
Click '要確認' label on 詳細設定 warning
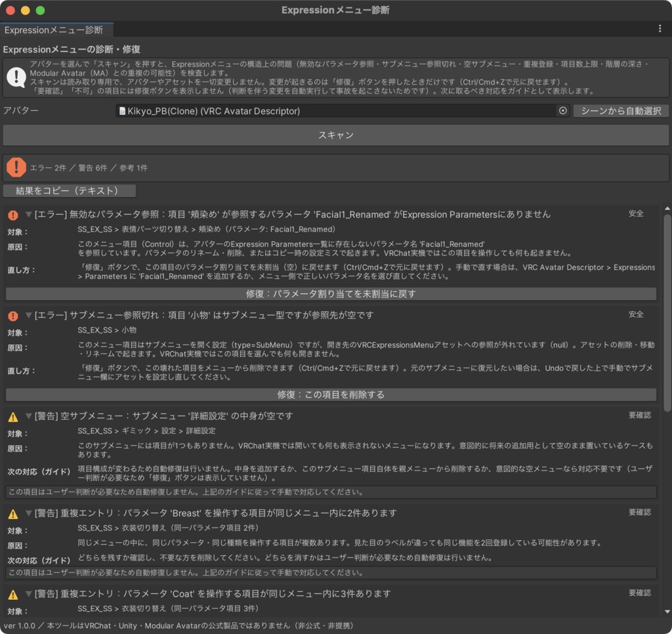[640, 415]
